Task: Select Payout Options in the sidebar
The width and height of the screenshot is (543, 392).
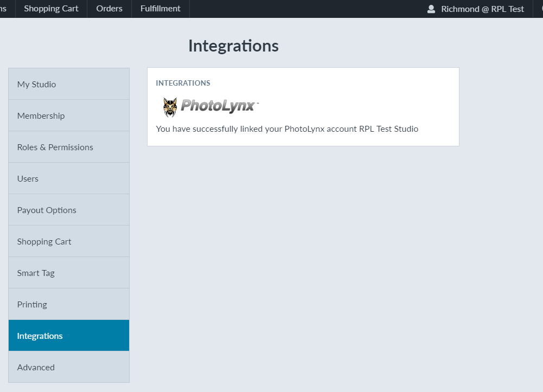Action: tap(69, 210)
